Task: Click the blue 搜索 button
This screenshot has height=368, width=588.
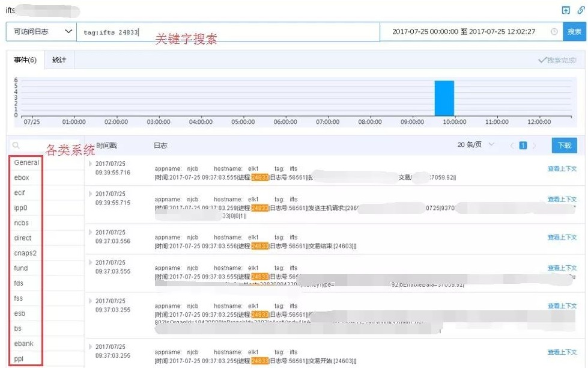Action: (x=574, y=32)
